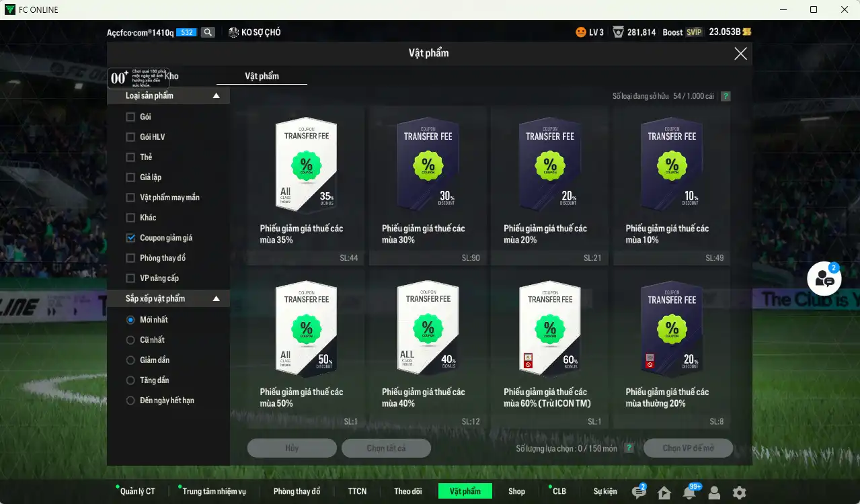
Task: Close the Vật phẩm panel with X
Action: pos(740,54)
